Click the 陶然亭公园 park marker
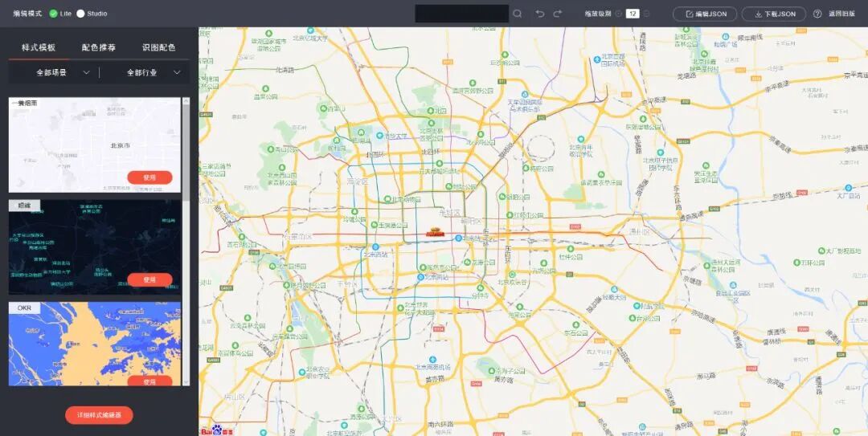The width and height of the screenshot is (868, 436). coord(423,267)
